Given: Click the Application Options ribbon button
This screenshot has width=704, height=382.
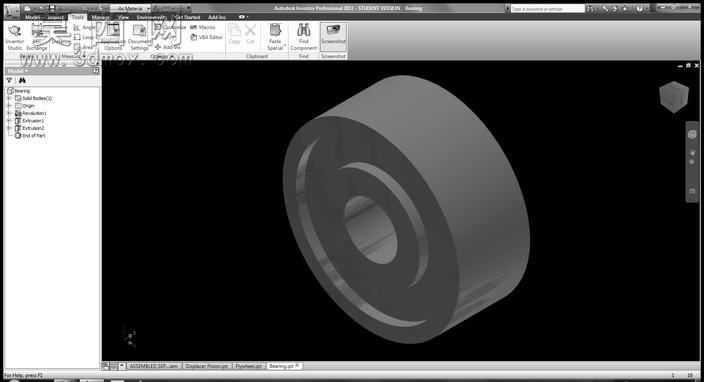Looking at the screenshot, I should click(112, 37).
